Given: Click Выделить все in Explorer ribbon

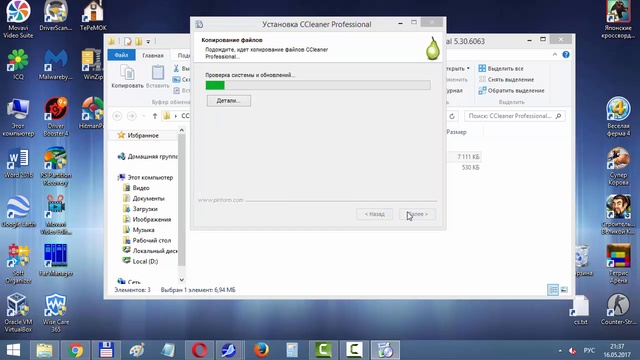Looking at the screenshot, I should tap(501, 68).
